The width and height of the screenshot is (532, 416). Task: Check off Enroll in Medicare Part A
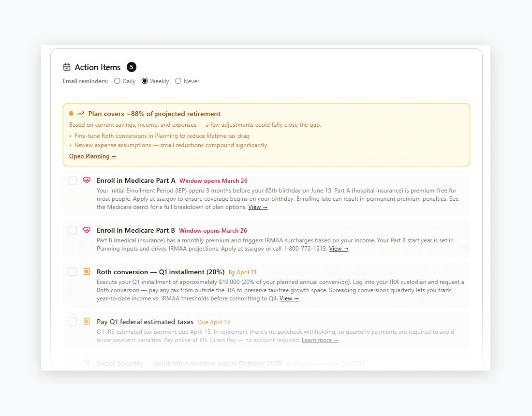(73, 180)
